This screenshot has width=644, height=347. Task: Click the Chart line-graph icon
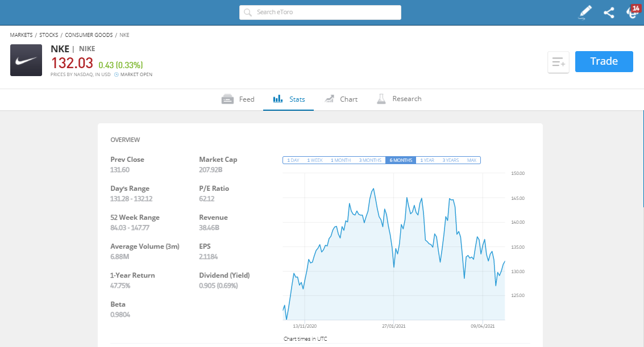[x=330, y=98]
